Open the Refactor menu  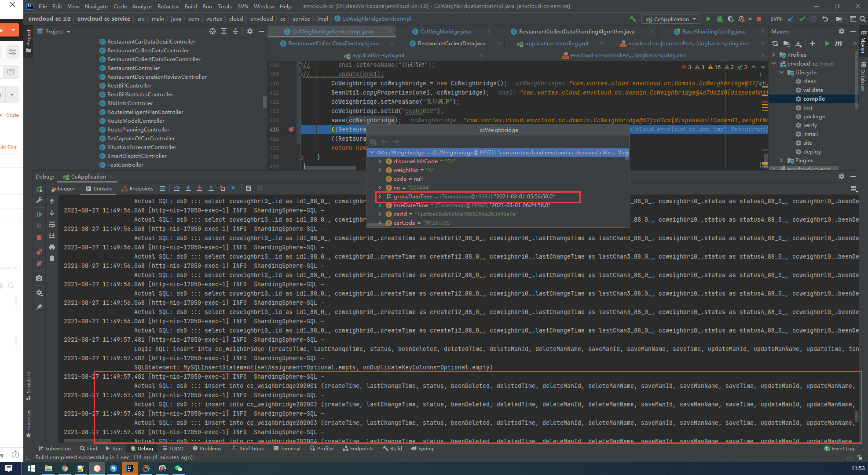coord(168,6)
